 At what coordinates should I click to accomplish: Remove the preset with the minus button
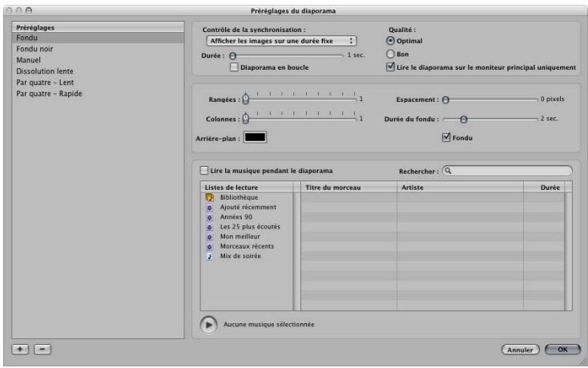point(42,350)
